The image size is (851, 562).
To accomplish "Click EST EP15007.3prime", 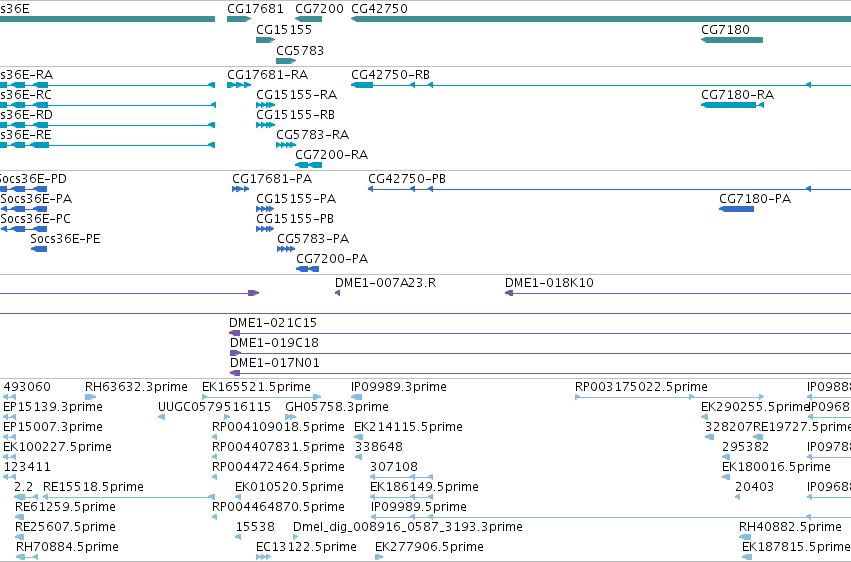I will pos(53,427).
